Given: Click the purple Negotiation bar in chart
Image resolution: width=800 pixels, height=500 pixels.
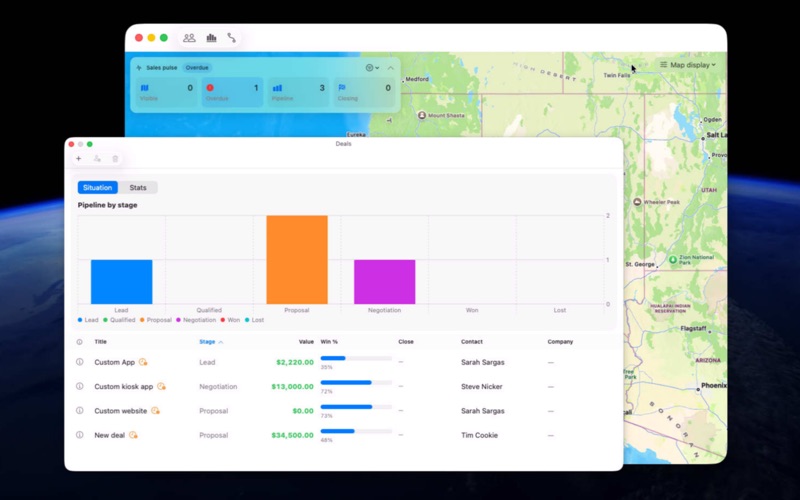Looking at the screenshot, I should pyautogui.click(x=385, y=282).
